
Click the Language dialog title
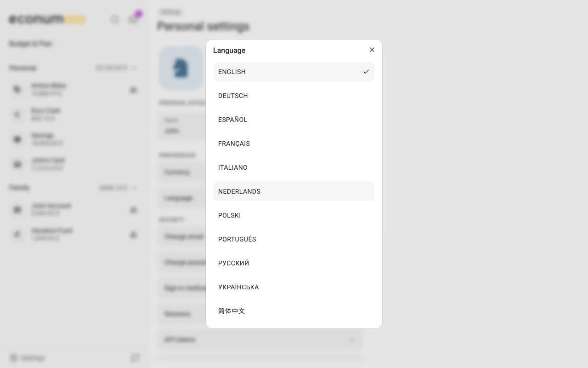[229, 50]
